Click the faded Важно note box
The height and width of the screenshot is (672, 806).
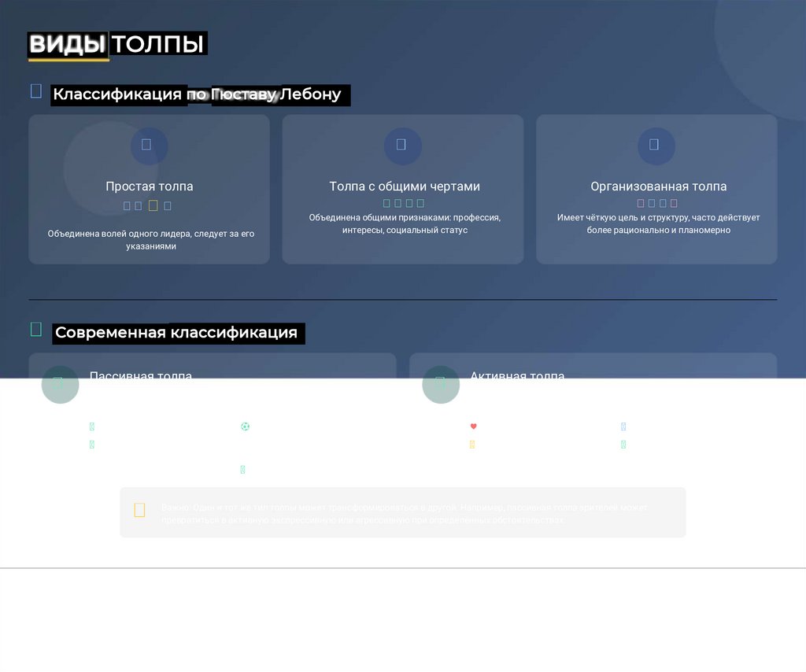click(403, 512)
